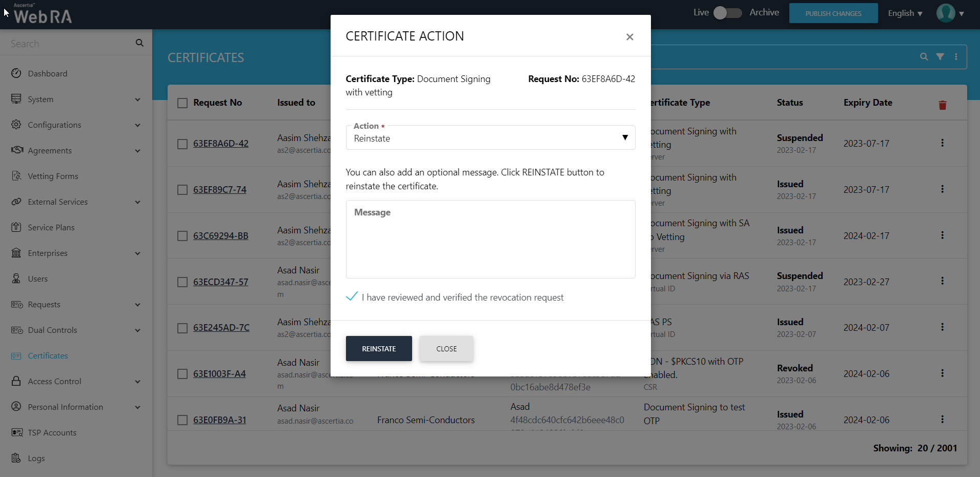Open the user avatar profile menu

946,13
